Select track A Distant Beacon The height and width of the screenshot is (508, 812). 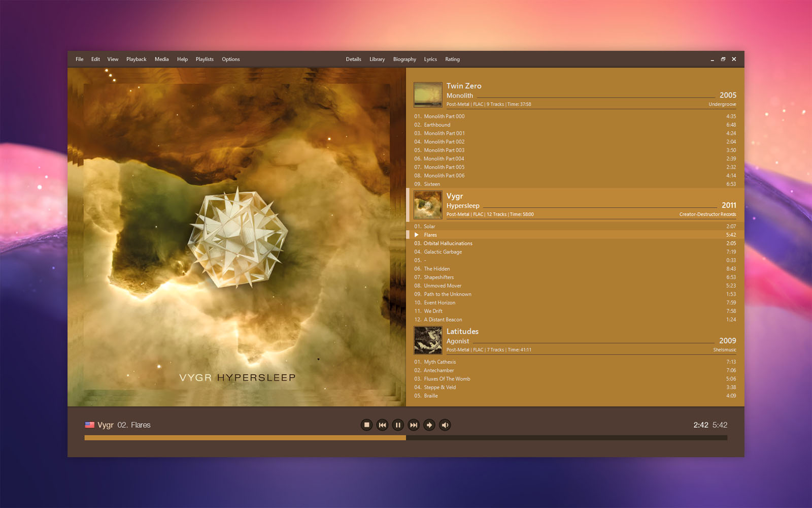point(575,320)
